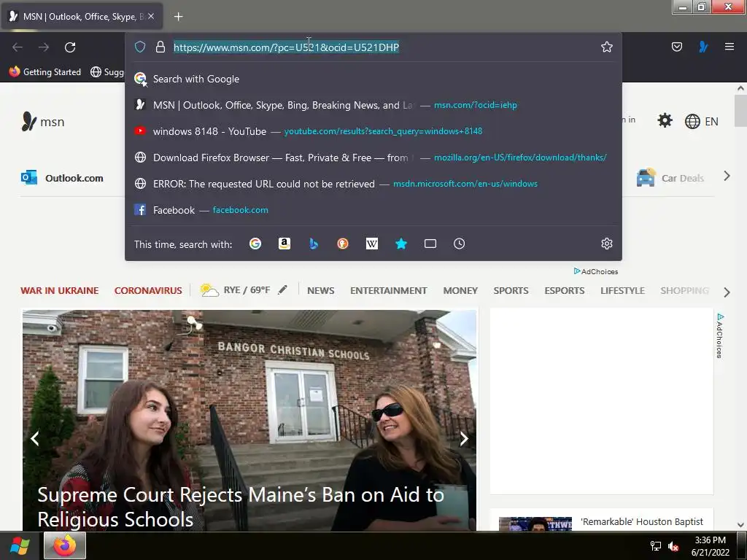
Task: Open the Outlook.com link
Action: [x=63, y=178]
